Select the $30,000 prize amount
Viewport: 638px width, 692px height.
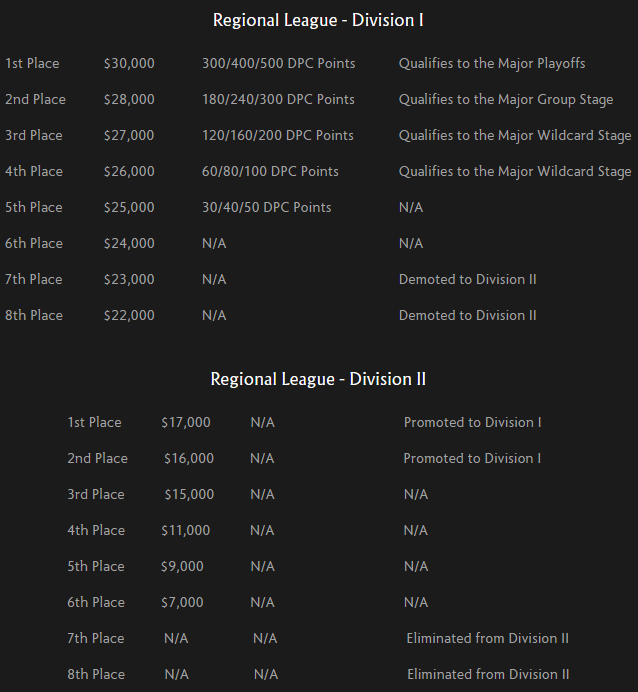point(129,63)
